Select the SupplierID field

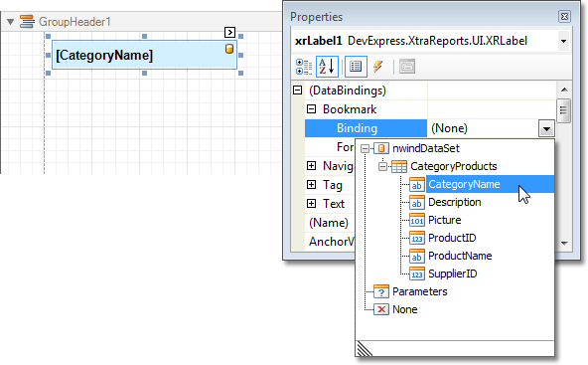(452, 274)
